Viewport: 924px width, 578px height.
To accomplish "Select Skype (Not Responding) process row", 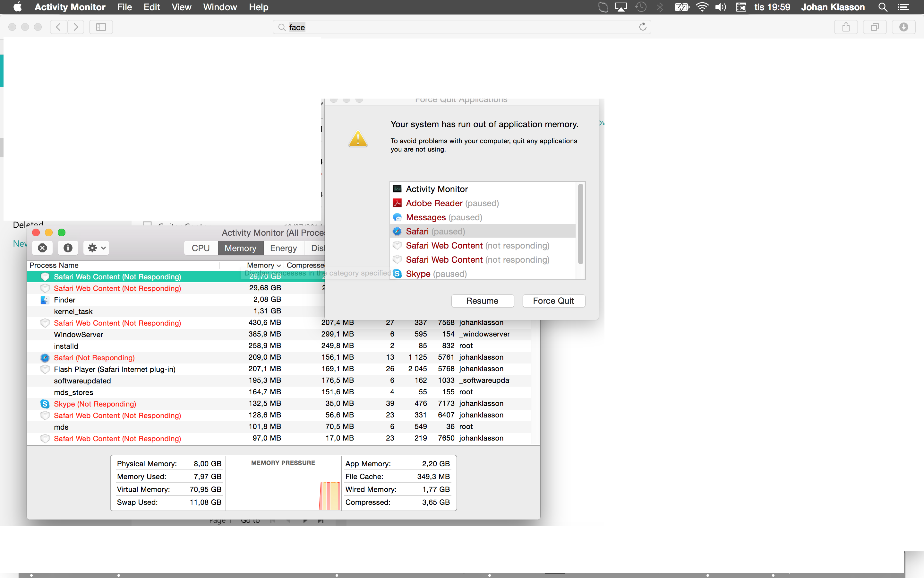I will click(279, 404).
